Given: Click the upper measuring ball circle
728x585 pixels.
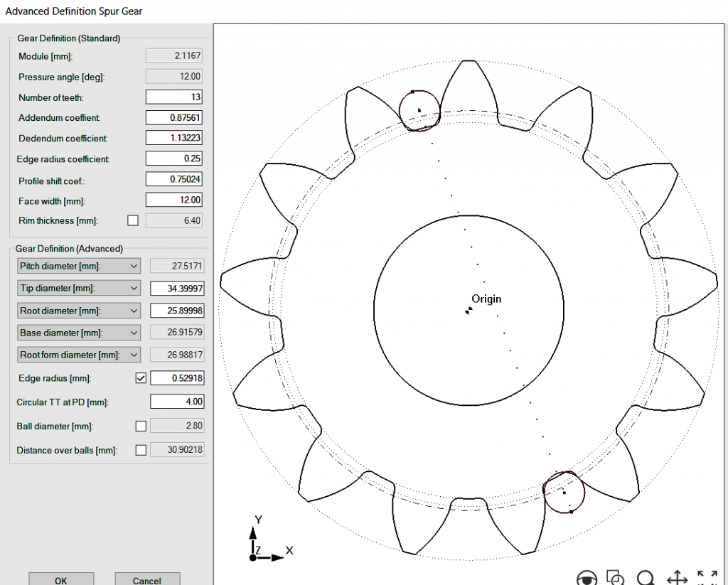Looking at the screenshot, I should click(419, 110).
